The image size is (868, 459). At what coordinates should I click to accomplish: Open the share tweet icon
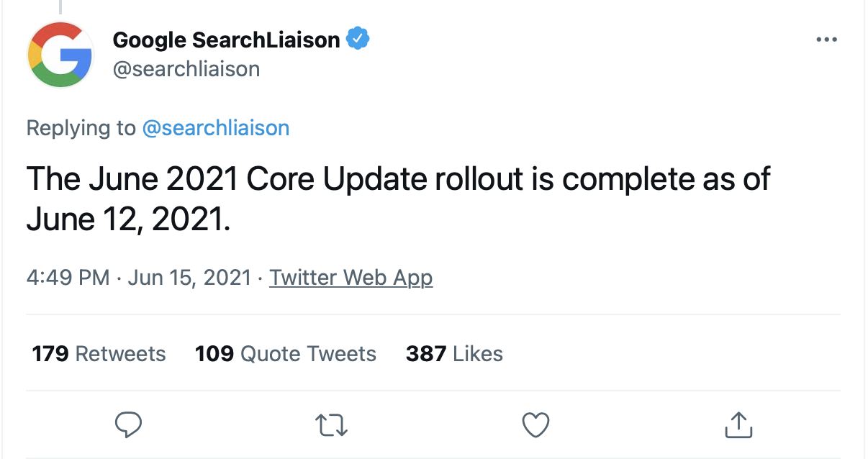point(738,424)
